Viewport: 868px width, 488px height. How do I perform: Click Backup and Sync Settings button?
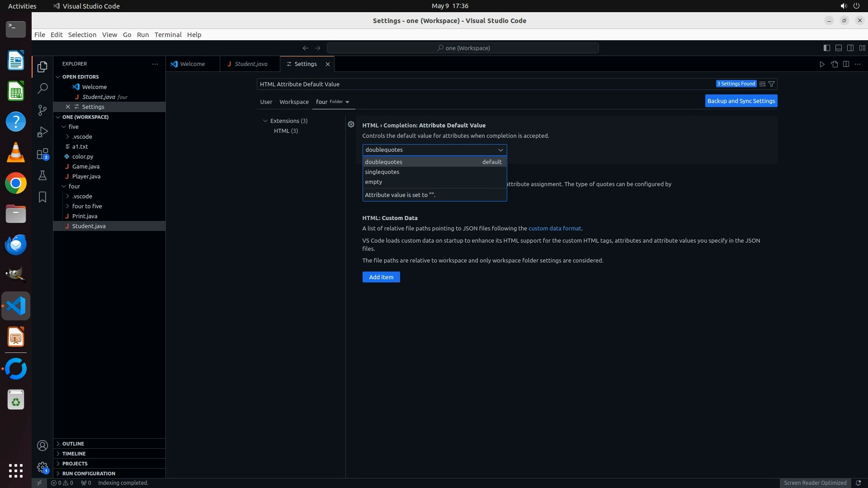click(741, 101)
